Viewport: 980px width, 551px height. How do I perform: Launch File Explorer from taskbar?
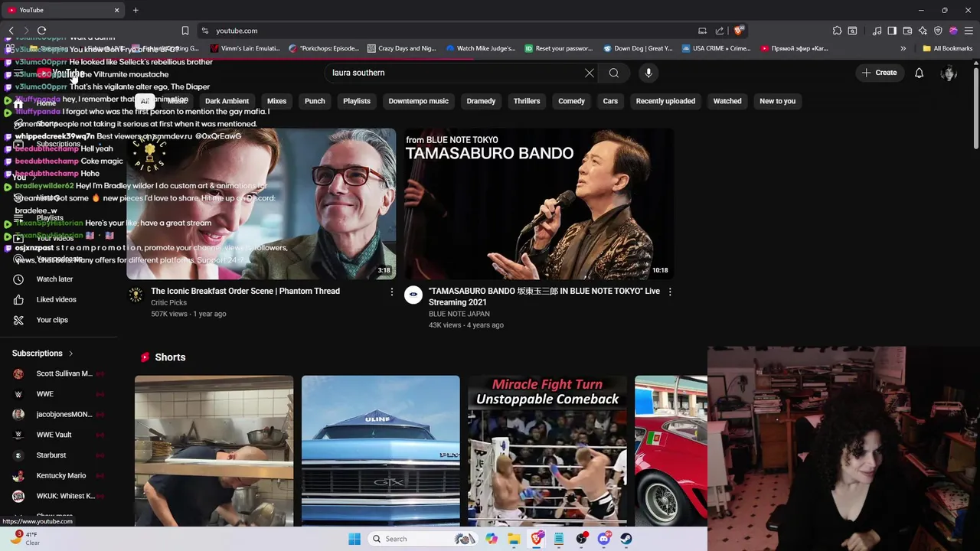514,539
